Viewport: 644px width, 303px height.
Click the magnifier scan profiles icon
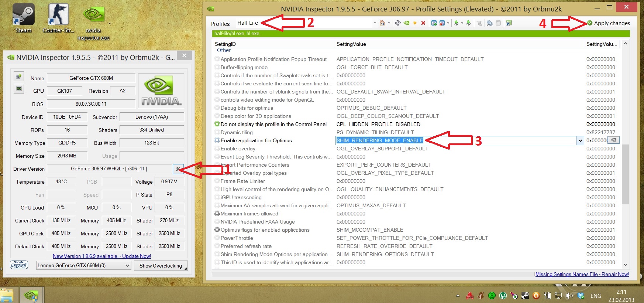coord(489,23)
